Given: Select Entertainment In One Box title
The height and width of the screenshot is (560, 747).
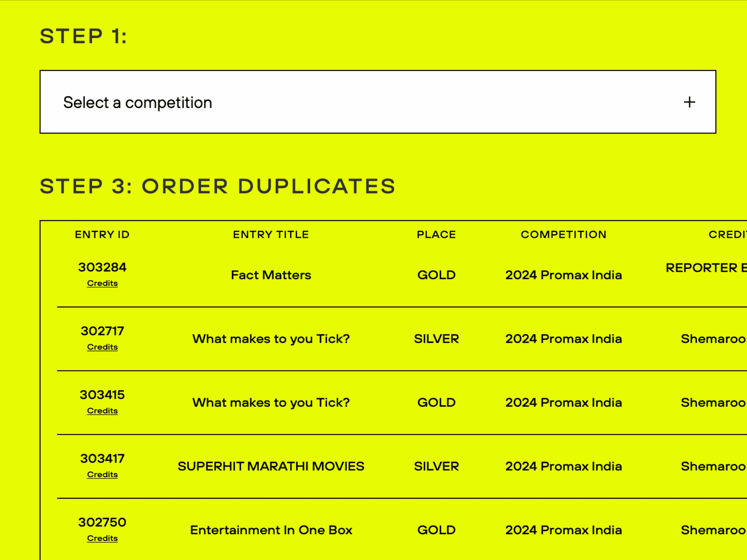Looking at the screenshot, I should (x=271, y=530).
